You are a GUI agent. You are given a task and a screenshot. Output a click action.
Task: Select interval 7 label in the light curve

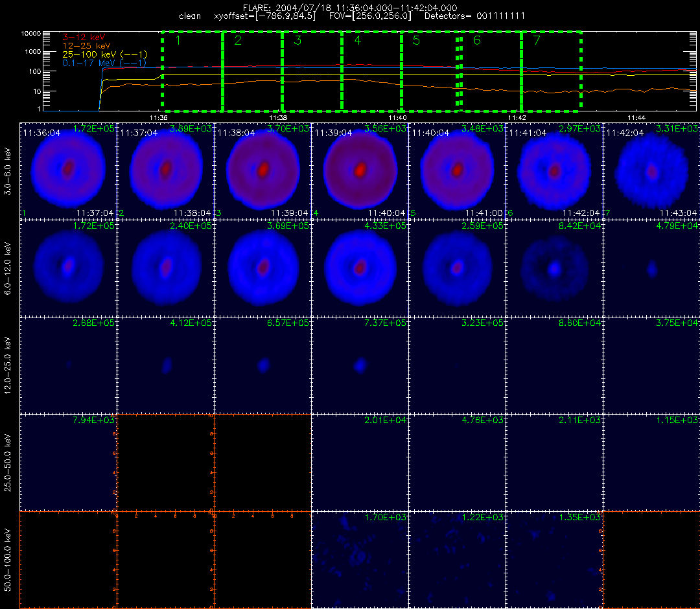pyautogui.click(x=537, y=41)
